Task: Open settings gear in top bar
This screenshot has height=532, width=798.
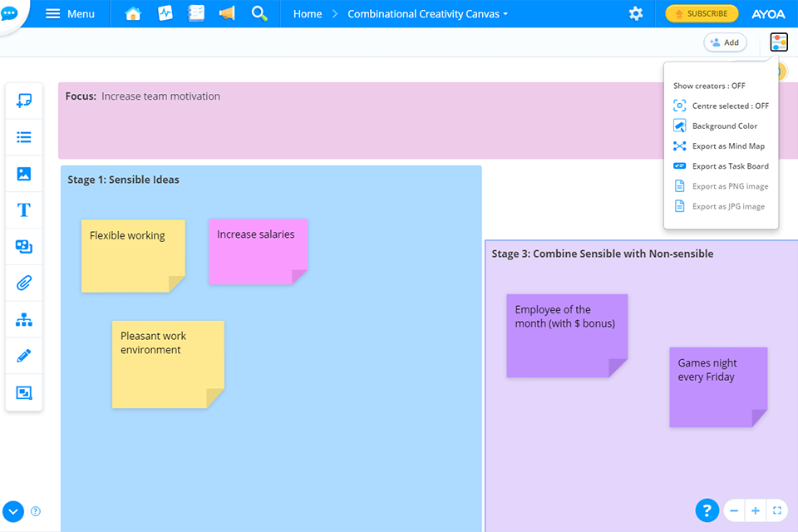Action: click(x=636, y=14)
